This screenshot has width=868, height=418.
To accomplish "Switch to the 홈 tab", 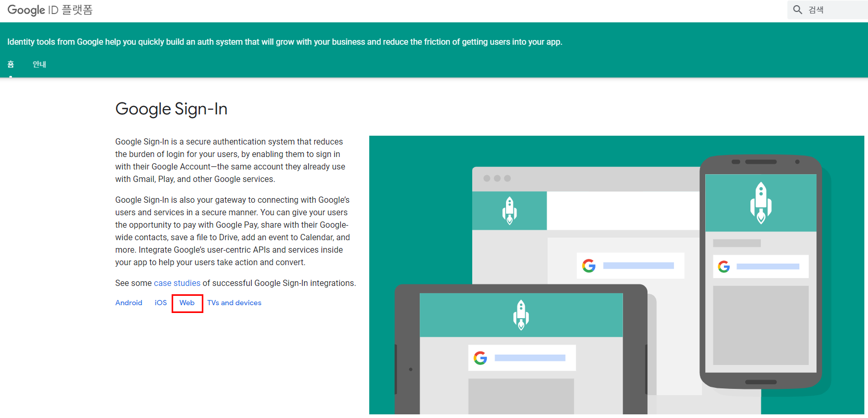I will pyautogui.click(x=10, y=64).
